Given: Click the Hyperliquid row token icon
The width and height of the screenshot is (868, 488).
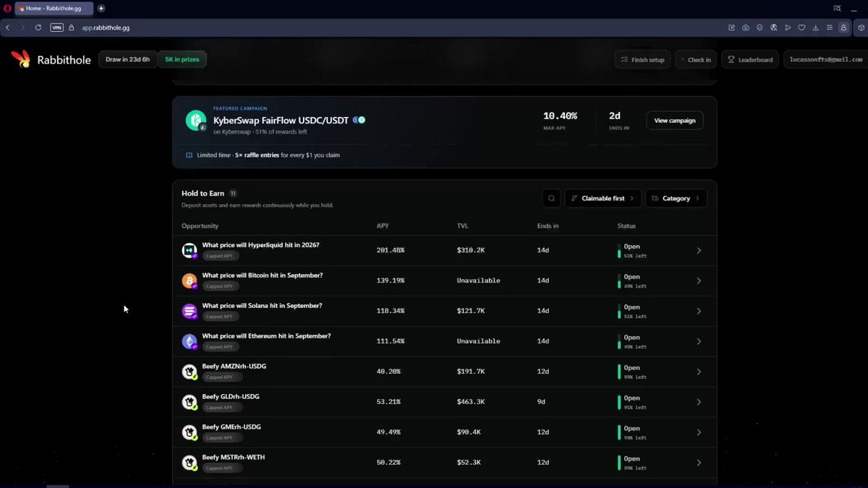Looking at the screenshot, I should [190, 251].
